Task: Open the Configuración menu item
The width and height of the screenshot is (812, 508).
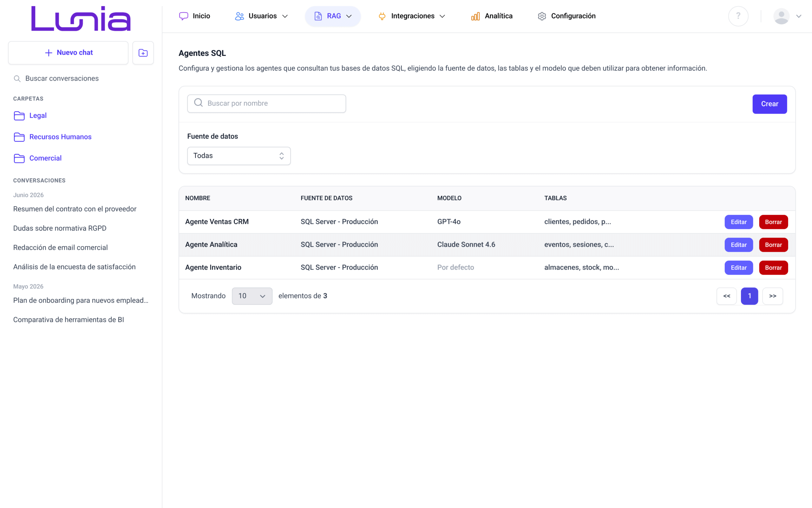Action: coord(567,16)
